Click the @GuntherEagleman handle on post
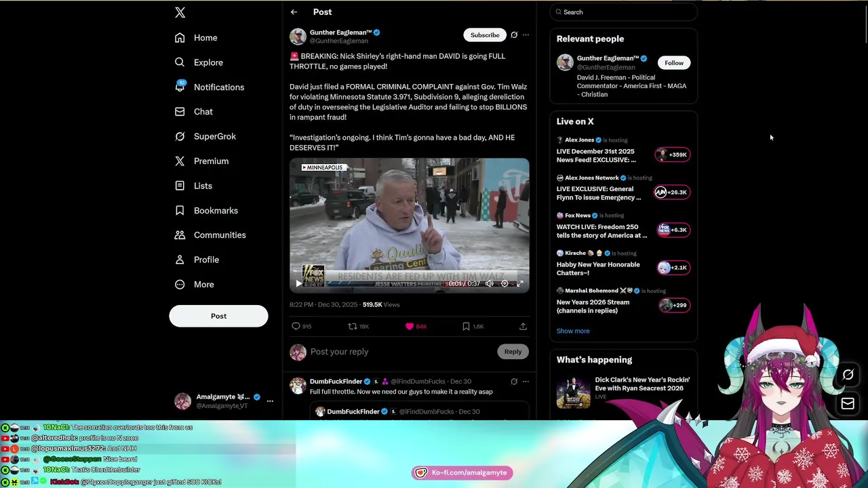This screenshot has width=868, height=488. click(339, 41)
